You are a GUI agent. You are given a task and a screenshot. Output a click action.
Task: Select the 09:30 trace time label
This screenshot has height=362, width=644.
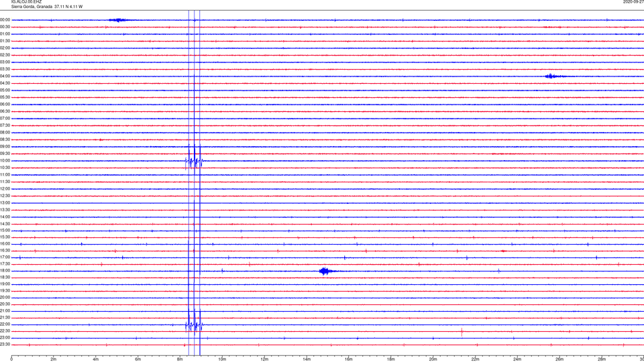pos(5,154)
